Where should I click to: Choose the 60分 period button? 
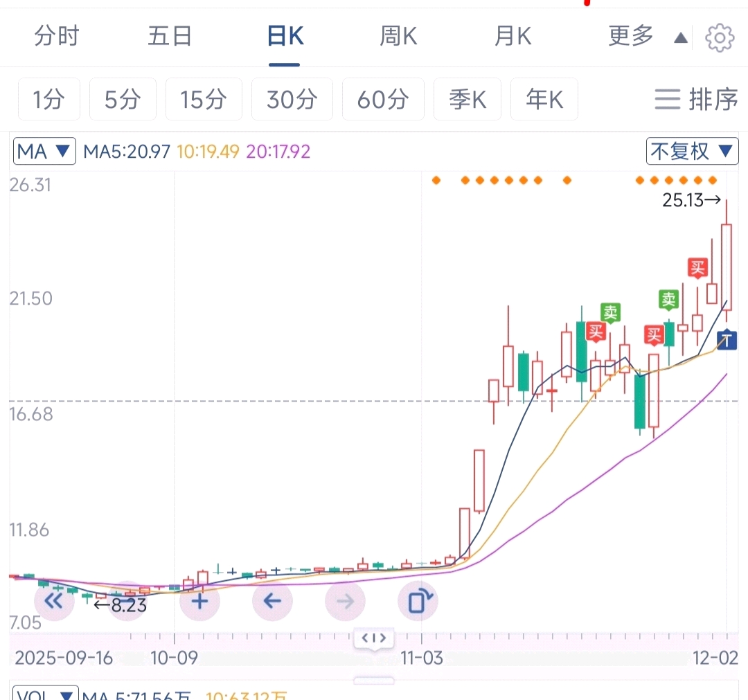tap(383, 99)
